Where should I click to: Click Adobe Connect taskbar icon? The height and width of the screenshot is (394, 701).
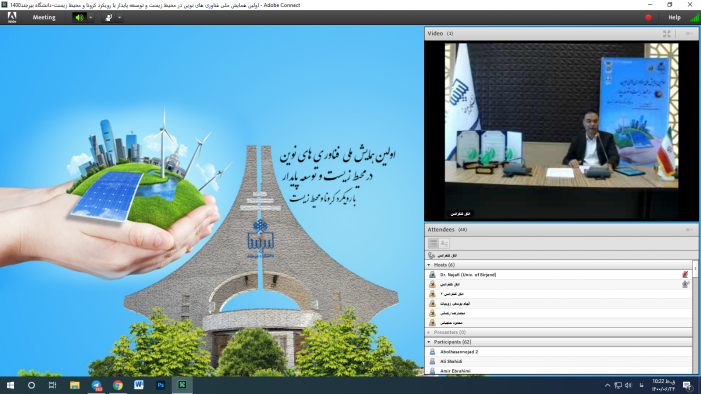point(182,385)
